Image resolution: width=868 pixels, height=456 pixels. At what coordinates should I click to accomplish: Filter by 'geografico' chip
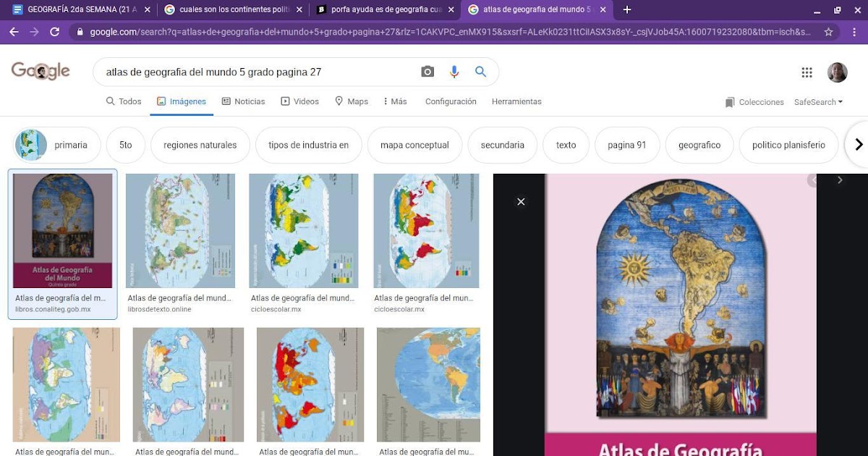[699, 145]
